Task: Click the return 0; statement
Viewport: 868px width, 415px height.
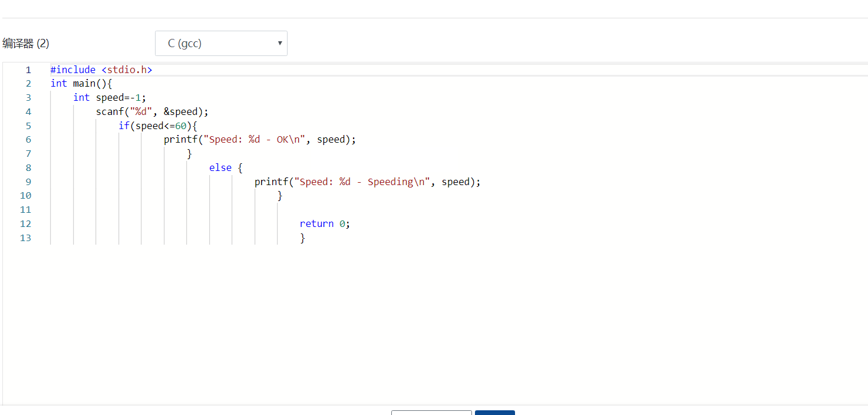Action: pyautogui.click(x=325, y=224)
